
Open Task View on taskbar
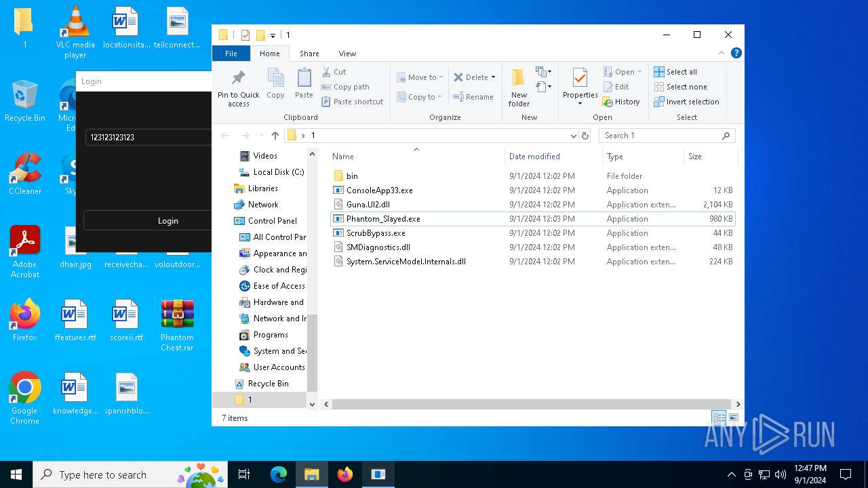tap(244, 474)
